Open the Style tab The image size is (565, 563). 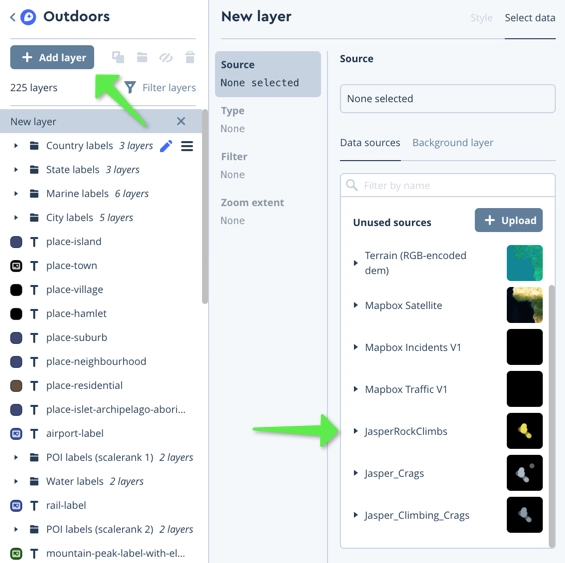coord(481,18)
